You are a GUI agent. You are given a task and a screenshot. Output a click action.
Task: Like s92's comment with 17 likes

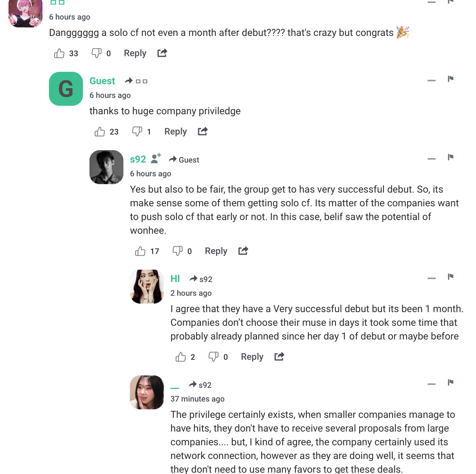coord(140,251)
